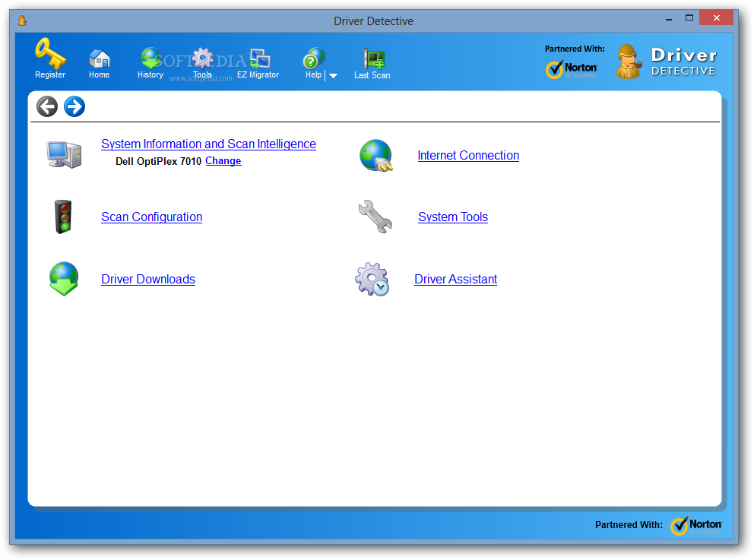Click the green download globe icon

point(64,279)
